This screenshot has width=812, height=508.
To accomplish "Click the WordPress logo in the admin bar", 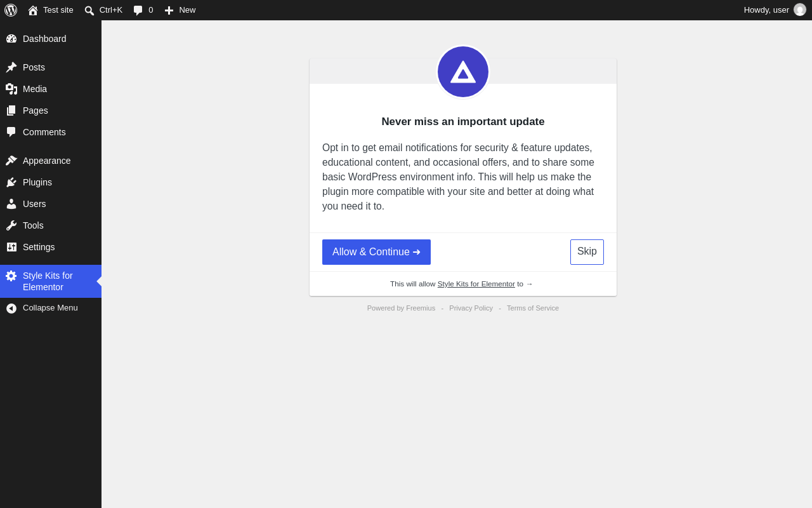I will coord(11,10).
